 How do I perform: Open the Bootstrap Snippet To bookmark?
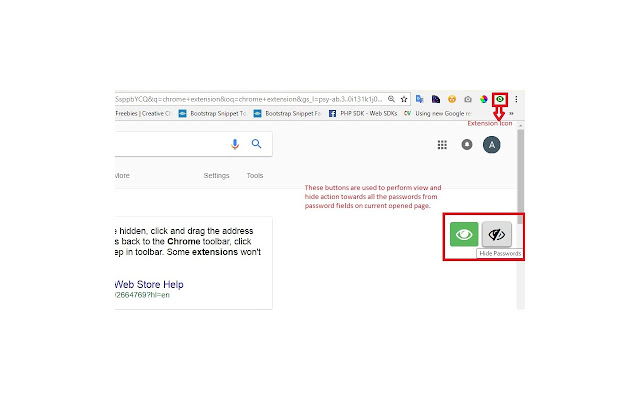(x=212, y=113)
